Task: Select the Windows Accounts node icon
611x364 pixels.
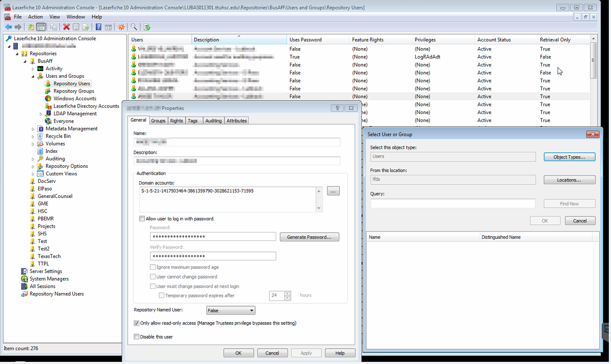Action: [48, 99]
